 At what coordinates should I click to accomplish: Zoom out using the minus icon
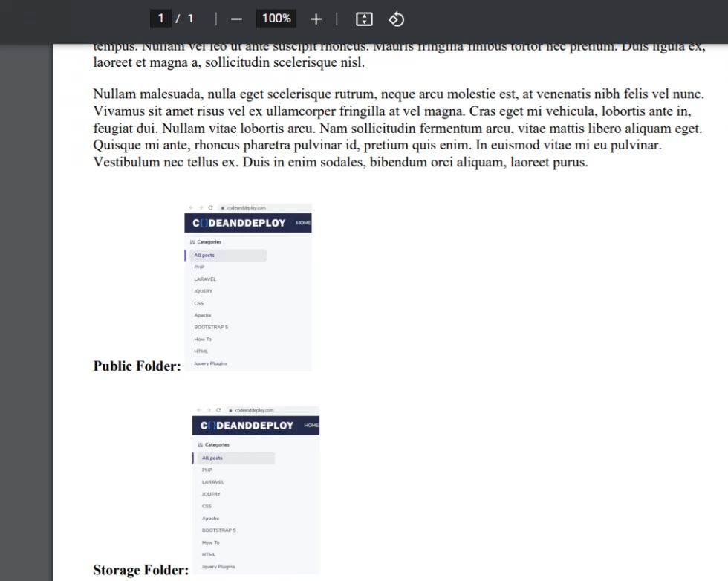click(236, 19)
